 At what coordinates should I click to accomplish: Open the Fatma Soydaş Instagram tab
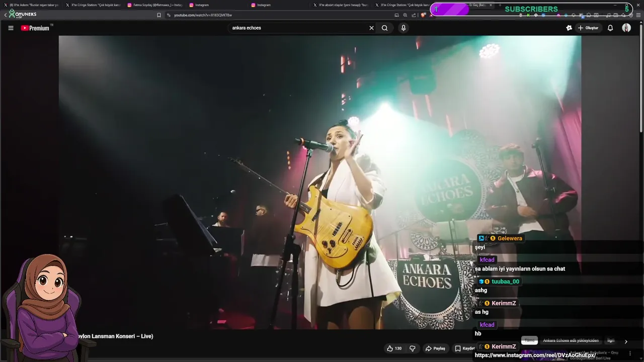[x=155, y=5]
